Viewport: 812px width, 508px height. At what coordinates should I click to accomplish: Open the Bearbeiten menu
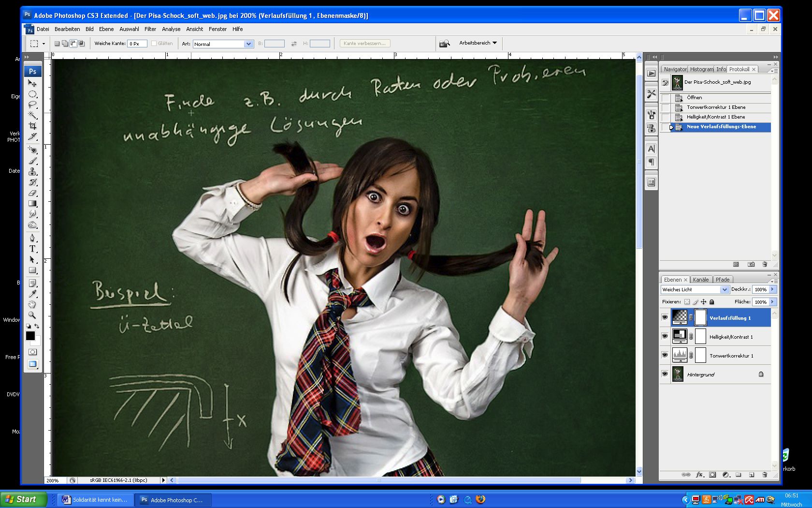pyautogui.click(x=67, y=29)
